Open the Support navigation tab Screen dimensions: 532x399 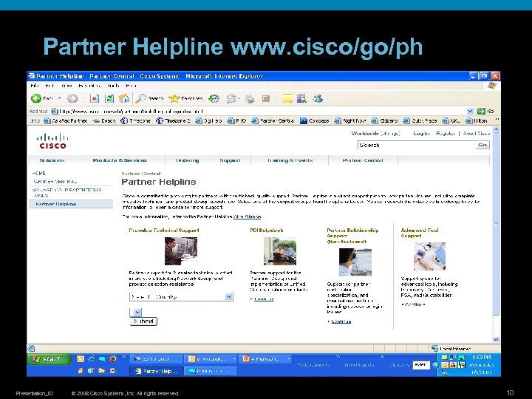click(x=230, y=160)
